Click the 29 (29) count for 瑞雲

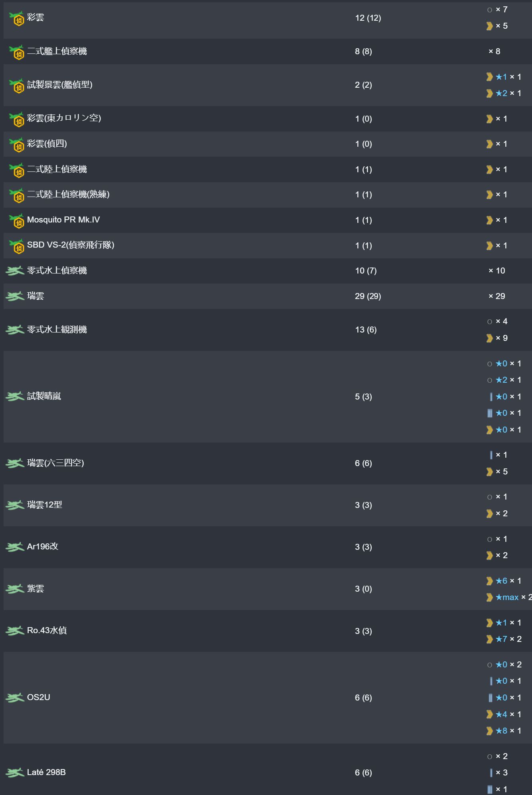pyautogui.click(x=368, y=296)
